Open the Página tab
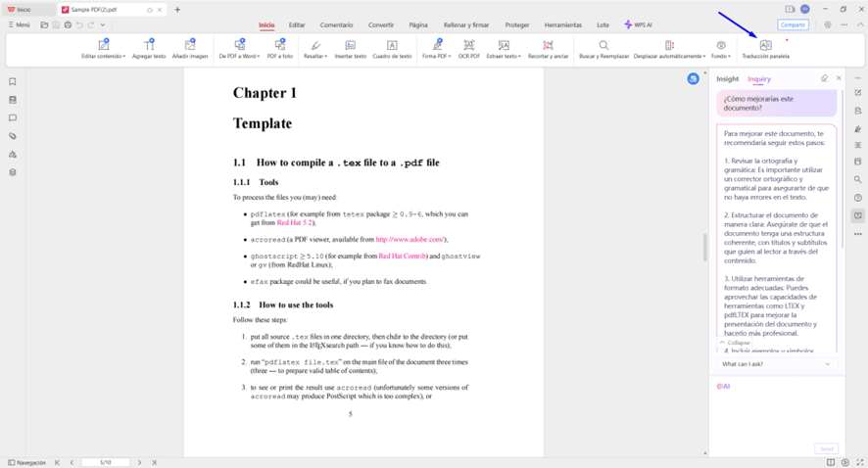Viewport: 868px width, 468px height. pyautogui.click(x=418, y=24)
